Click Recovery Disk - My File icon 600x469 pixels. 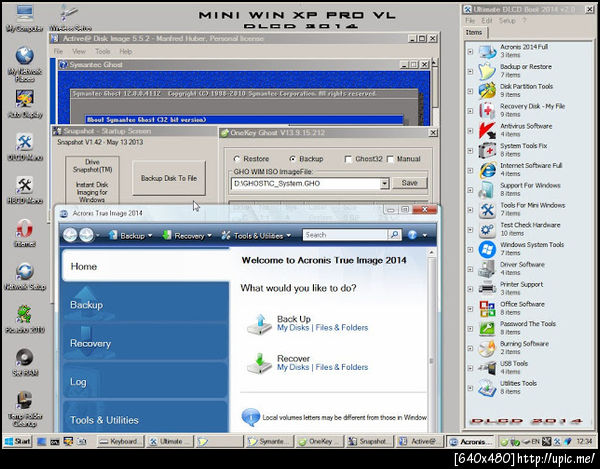coord(487,111)
